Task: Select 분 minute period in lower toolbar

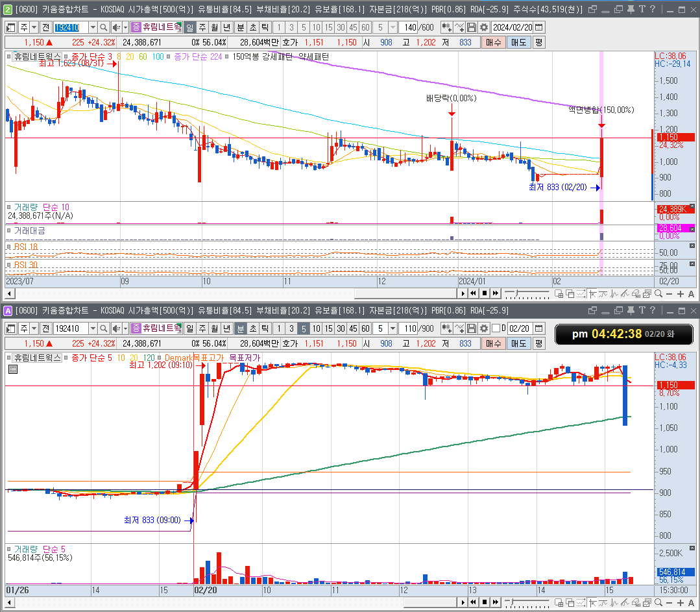Action: [240, 329]
